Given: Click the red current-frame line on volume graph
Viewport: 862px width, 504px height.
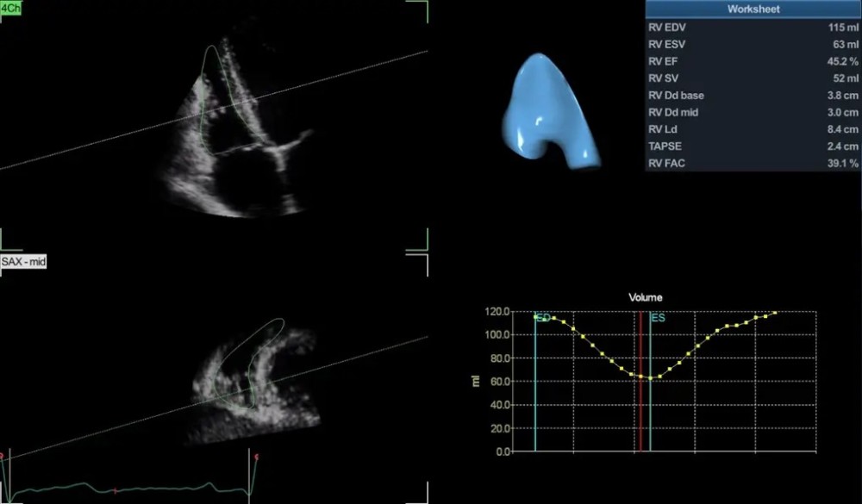Looking at the screenshot, I should pyautogui.click(x=640, y=414).
